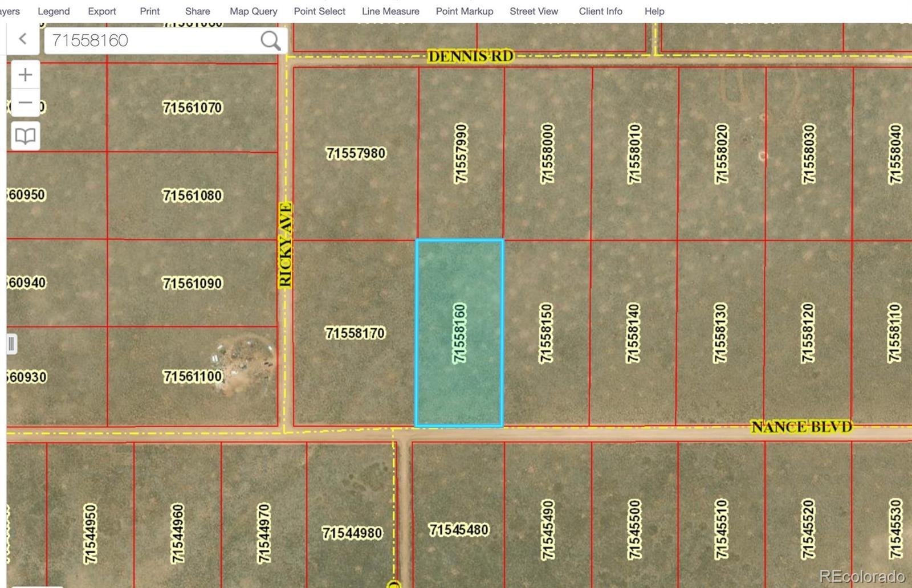Zoom out with the minus button
912x588 pixels.
(25, 103)
